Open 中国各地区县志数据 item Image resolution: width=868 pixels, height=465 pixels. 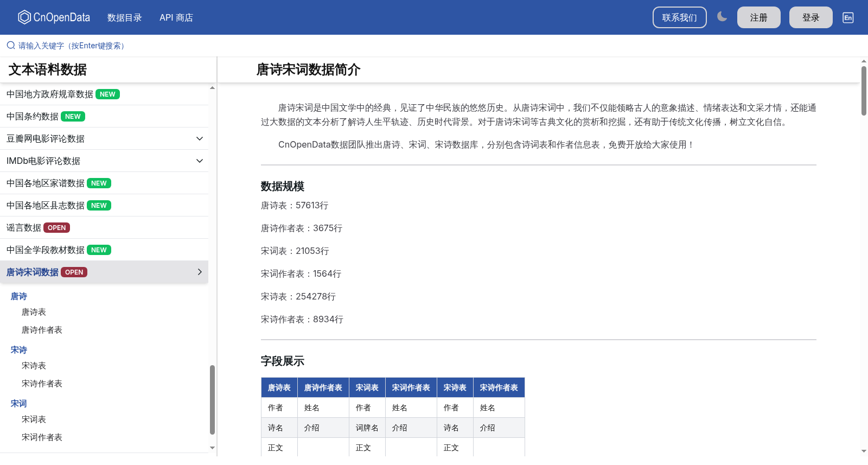tap(104, 205)
